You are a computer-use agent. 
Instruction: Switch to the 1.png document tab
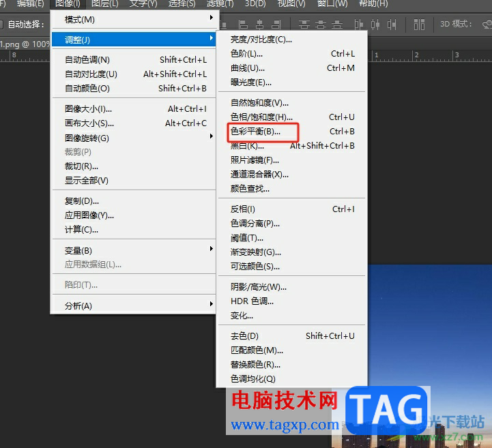[25, 44]
